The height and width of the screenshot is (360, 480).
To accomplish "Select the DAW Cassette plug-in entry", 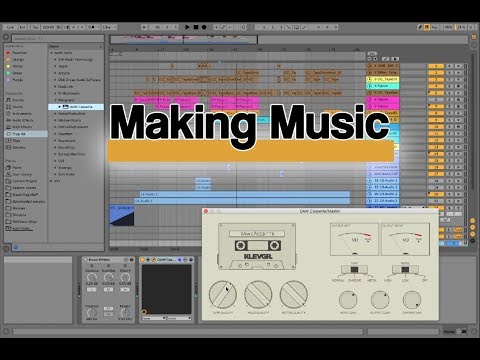I will click(x=76, y=107).
